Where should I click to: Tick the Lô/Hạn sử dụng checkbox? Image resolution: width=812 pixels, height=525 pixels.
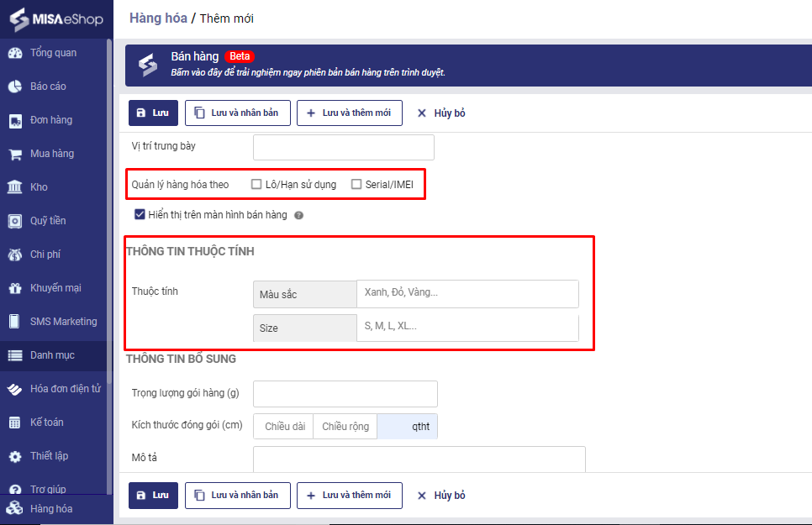point(256,184)
